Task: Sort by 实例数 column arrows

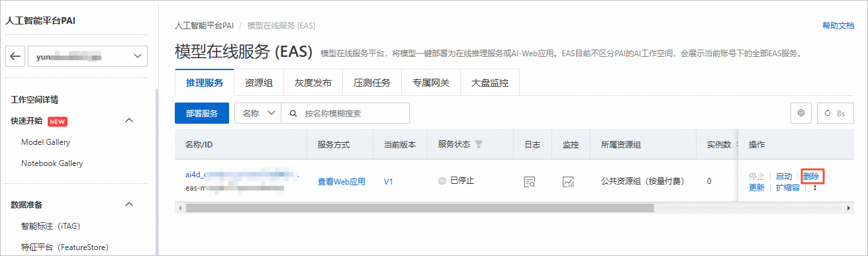Action: tap(738, 144)
